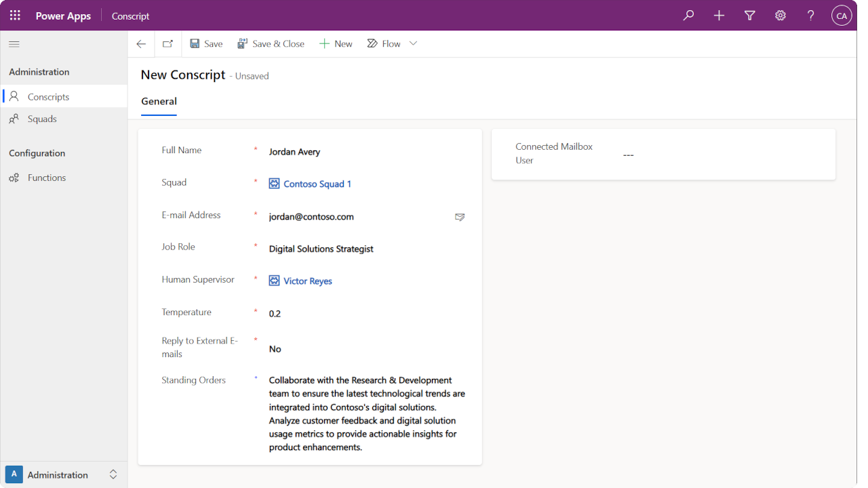
Task: Click the 'Administration' group heading in the sidebar
Action: pos(39,72)
